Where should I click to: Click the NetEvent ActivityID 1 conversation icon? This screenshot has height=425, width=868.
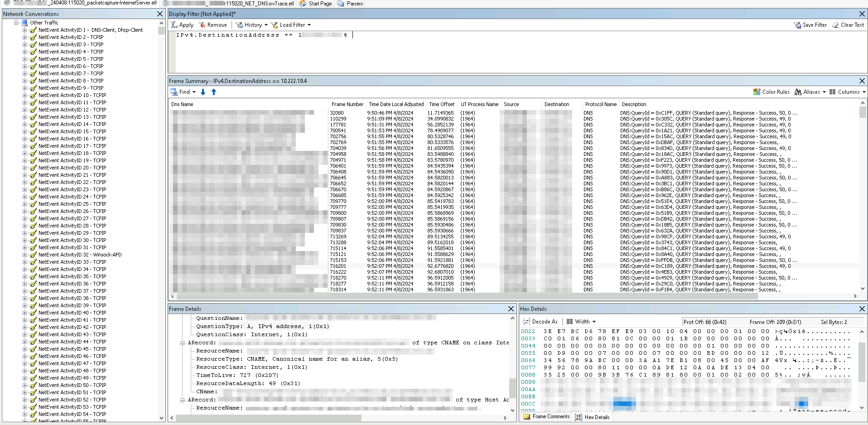coord(33,30)
